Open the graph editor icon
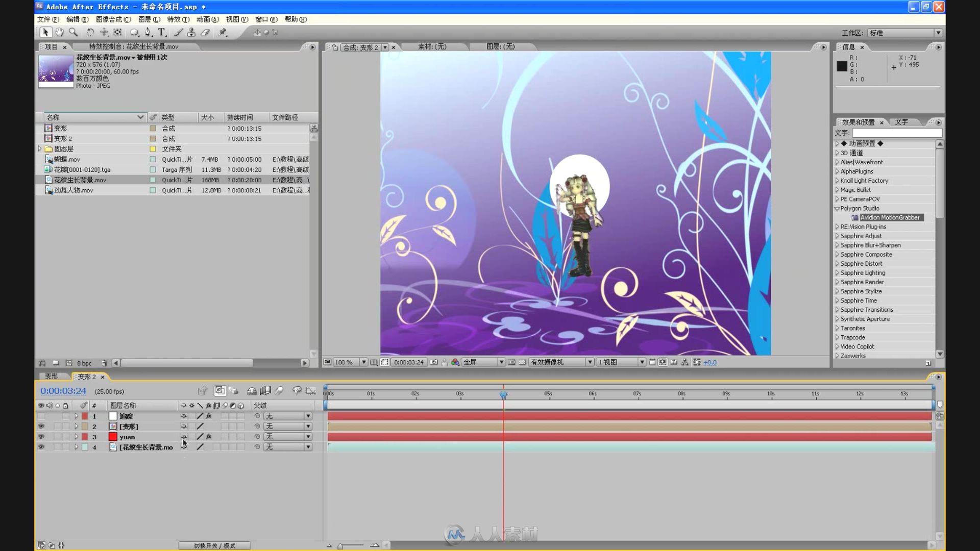 point(310,391)
